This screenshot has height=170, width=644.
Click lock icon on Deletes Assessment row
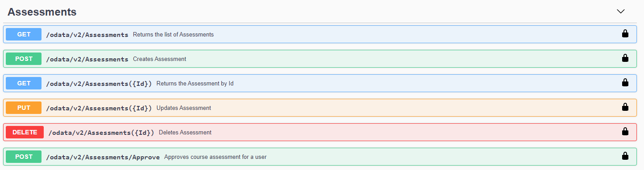click(x=625, y=132)
